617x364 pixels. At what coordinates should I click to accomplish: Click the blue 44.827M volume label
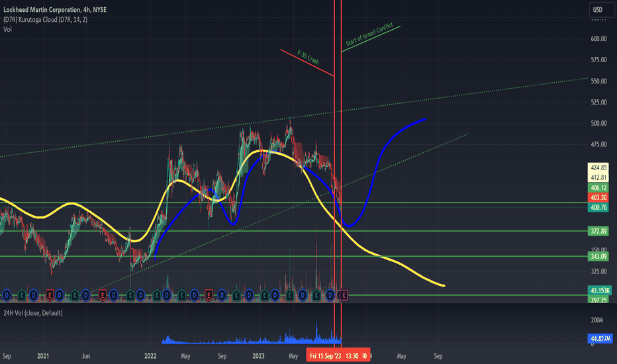point(600,338)
